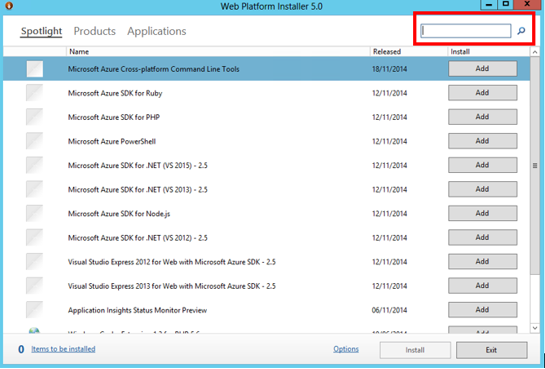Image resolution: width=545 pixels, height=369 pixels.
Task: Click the items to be installed count 0
Action: (x=21, y=349)
